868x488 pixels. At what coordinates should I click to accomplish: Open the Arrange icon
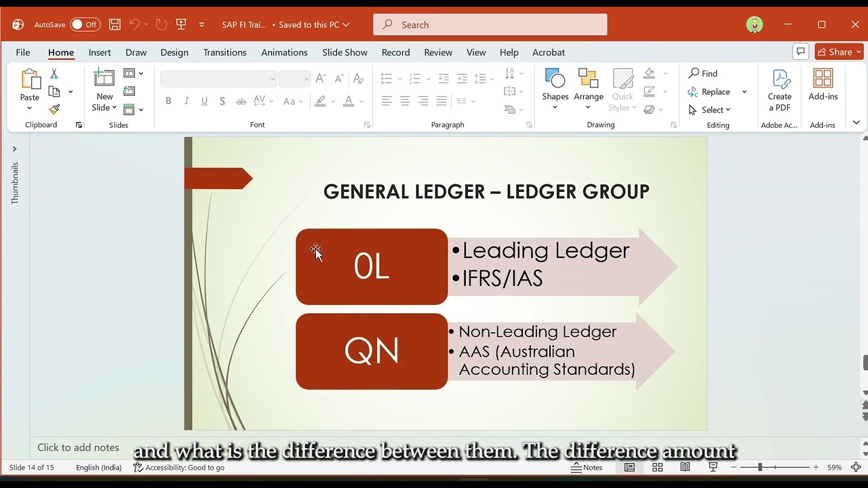point(588,79)
